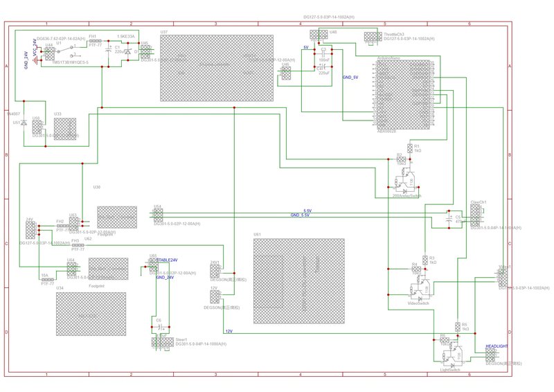Click the STABLE24V net label
Viewport: 554px width, 392px height.
tap(167, 260)
